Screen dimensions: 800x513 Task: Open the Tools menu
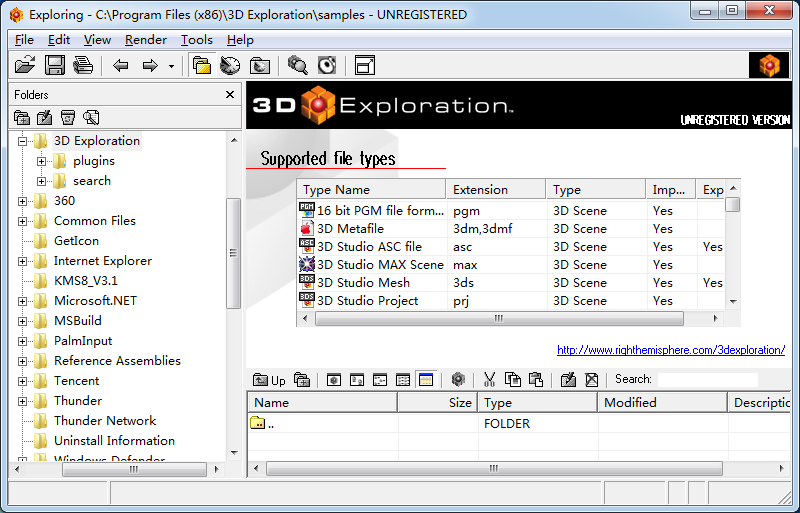(x=196, y=40)
